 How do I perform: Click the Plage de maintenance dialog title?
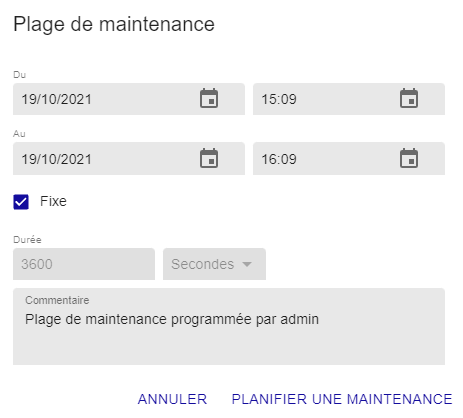click(x=114, y=24)
